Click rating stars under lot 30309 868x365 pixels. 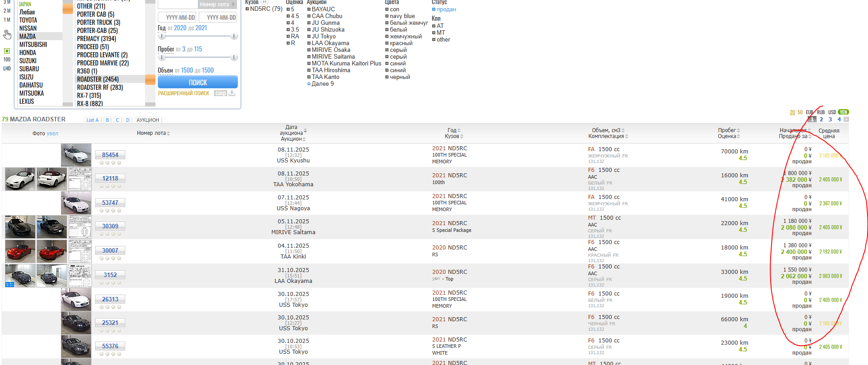tap(110, 234)
